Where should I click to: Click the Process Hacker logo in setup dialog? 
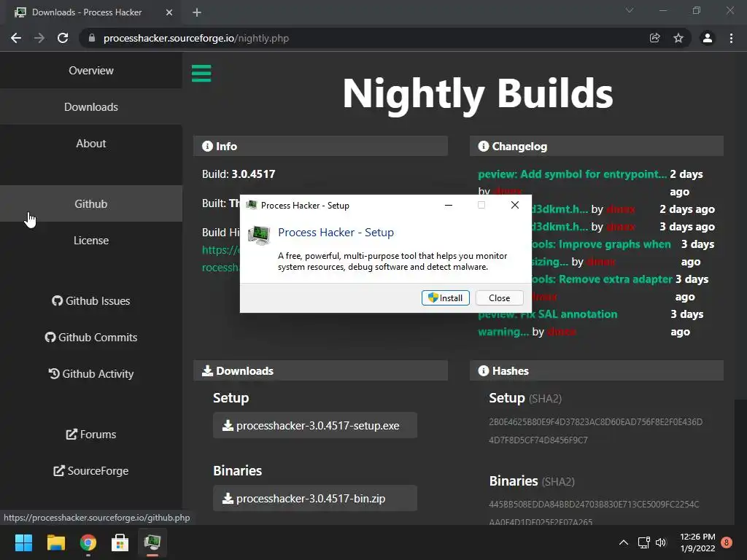(259, 235)
